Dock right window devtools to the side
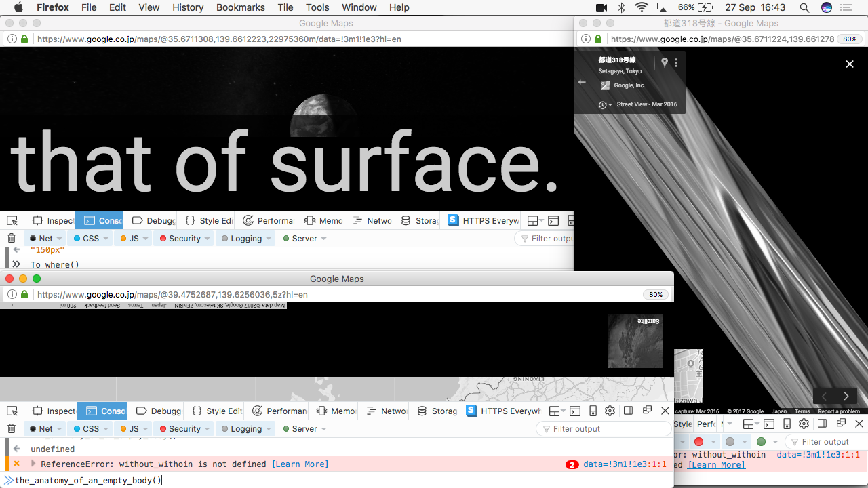Viewport: 868px width, 488px height. click(822, 424)
